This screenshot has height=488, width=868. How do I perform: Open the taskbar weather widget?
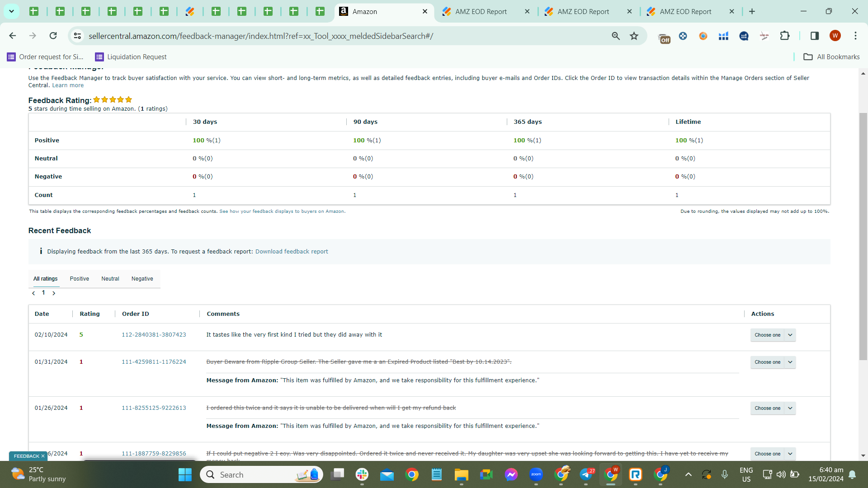coord(39,474)
